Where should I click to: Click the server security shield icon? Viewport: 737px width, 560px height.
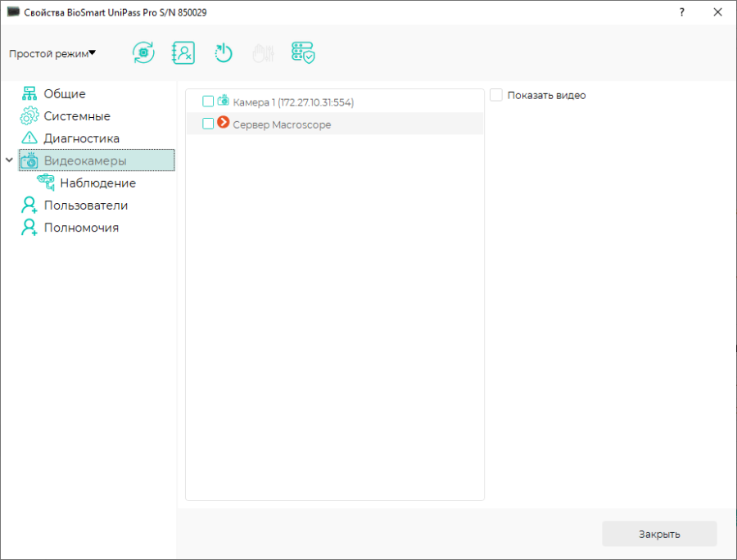303,52
